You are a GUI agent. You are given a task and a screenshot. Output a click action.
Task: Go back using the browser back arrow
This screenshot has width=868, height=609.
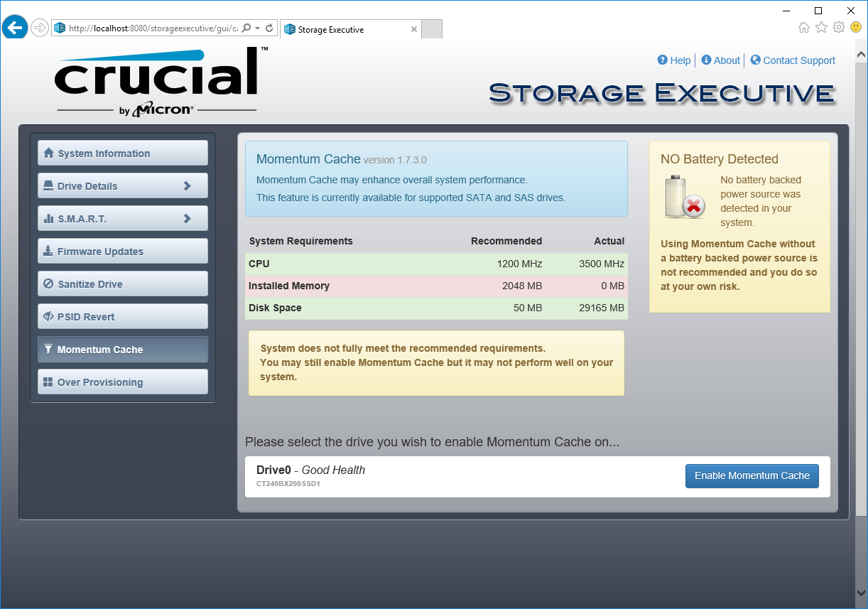point(15,28)
